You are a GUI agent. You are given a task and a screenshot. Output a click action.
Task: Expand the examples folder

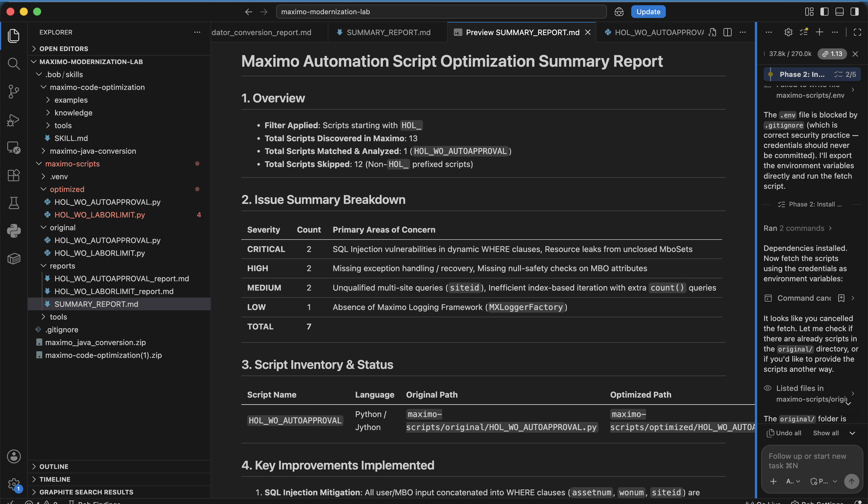119,100
